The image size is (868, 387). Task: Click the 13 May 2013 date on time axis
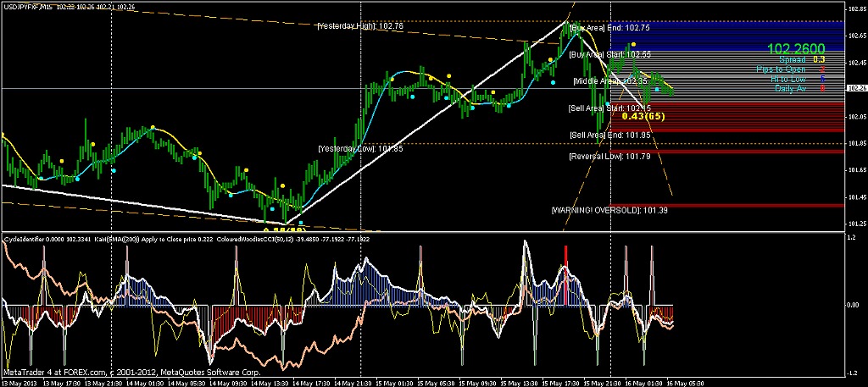click(19, 383)
